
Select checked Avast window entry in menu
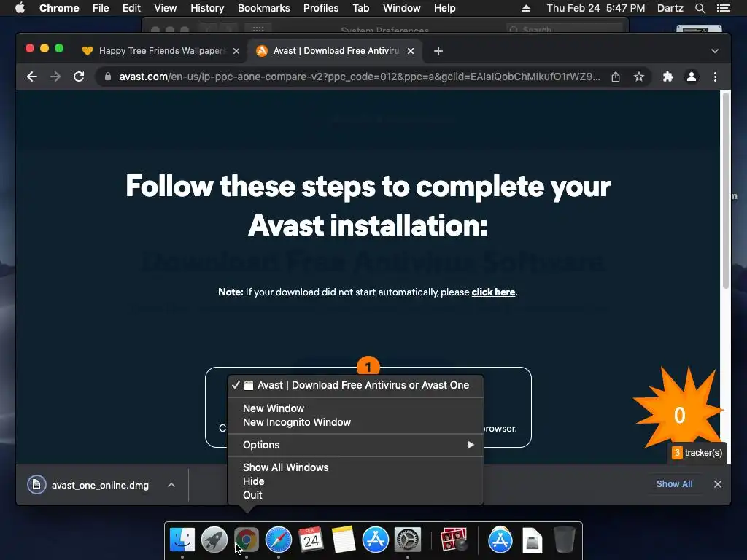355,385
